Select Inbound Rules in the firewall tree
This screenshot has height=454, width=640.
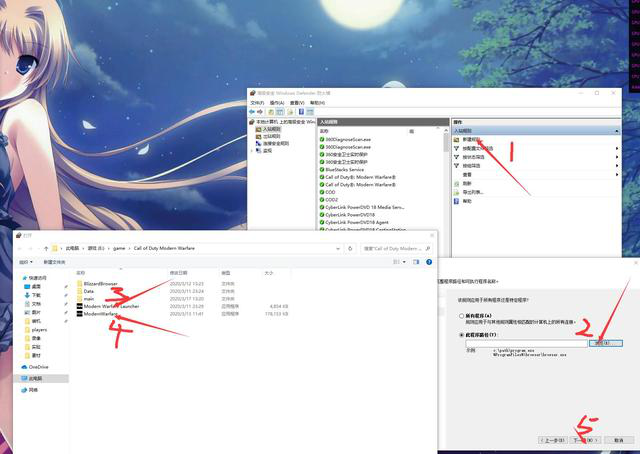tap(271, 129)
